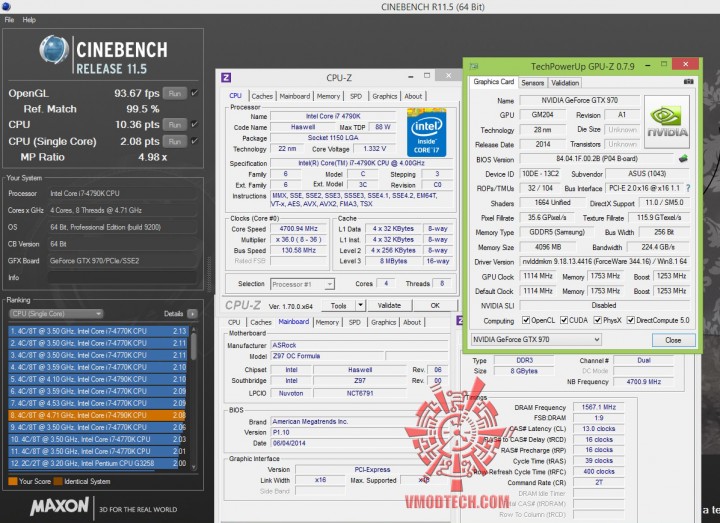Toggle the CPU test checkbox

(x=195, y=124)
